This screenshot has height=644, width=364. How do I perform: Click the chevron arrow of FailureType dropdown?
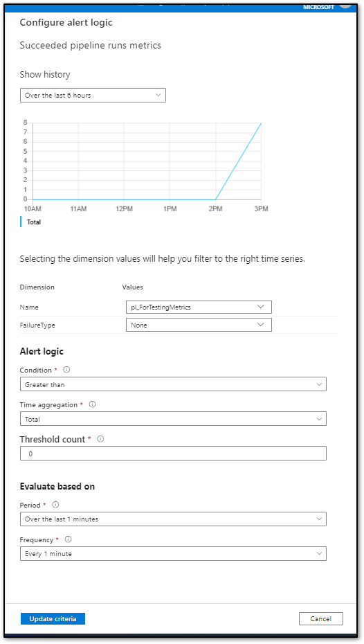[261, 325]
